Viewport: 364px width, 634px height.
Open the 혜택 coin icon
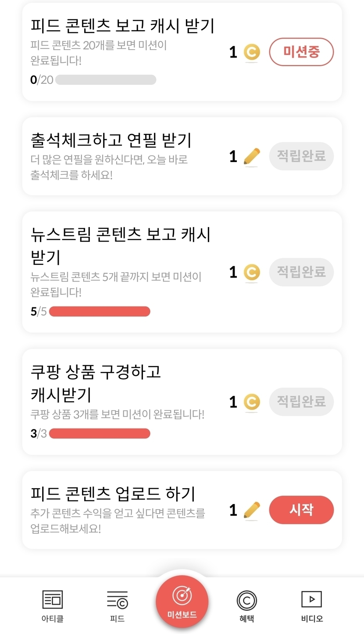tap(246, 600)
